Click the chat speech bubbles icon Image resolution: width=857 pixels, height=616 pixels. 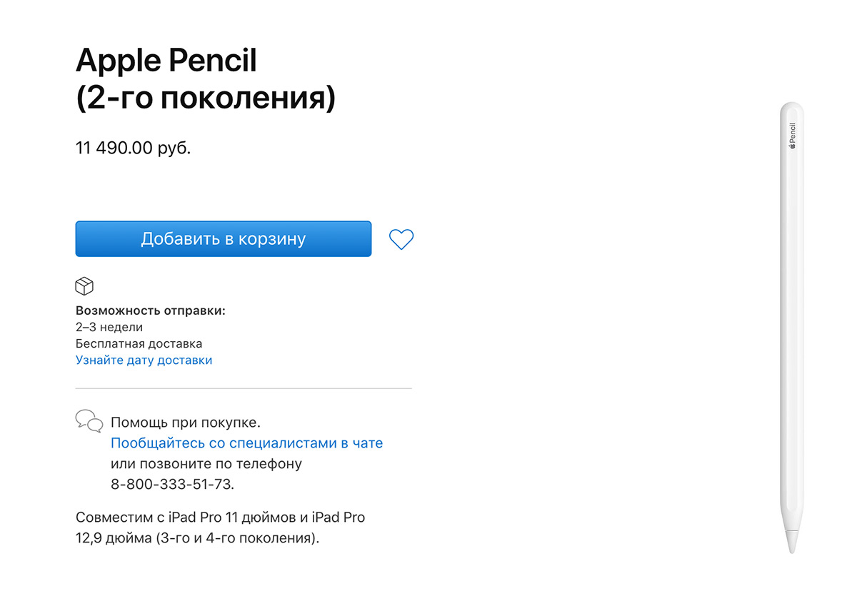[89, 420]
